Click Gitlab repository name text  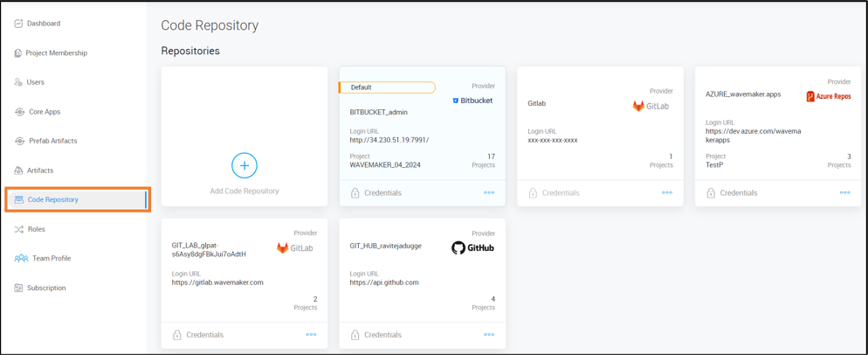click(537, 103)
